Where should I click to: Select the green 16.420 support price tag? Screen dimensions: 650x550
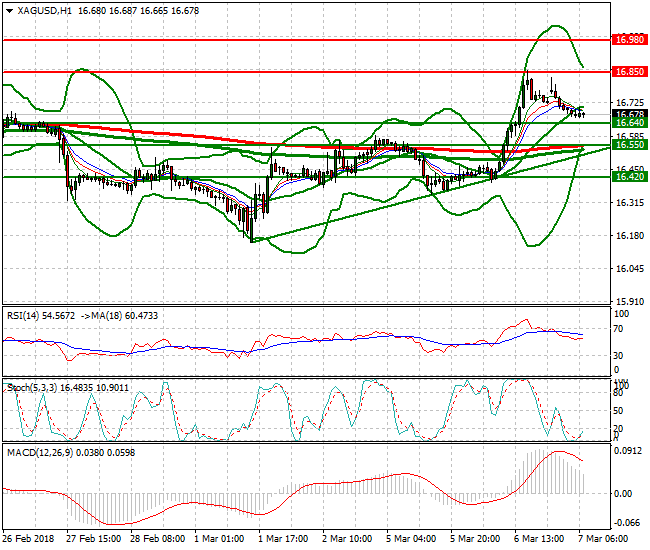(629, 177)
